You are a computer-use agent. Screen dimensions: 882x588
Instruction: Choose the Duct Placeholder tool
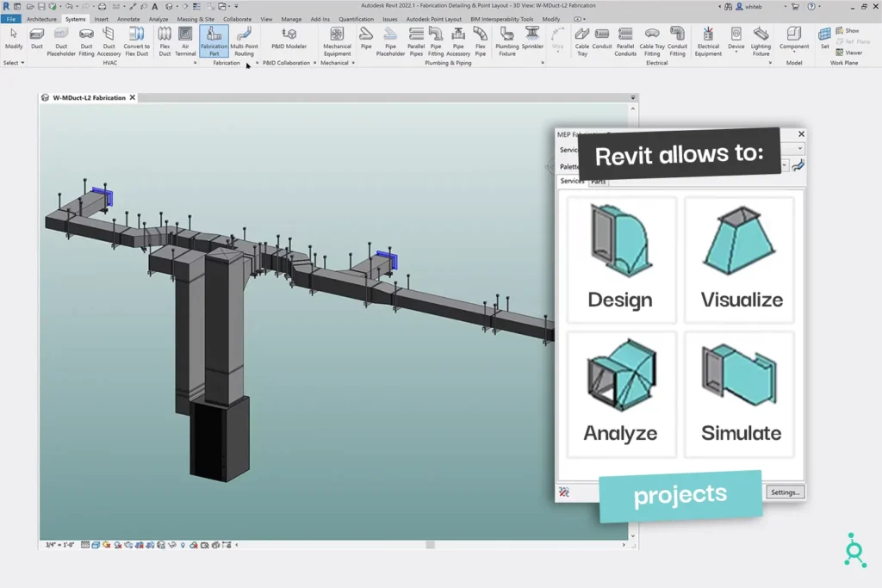coord(61,41)
